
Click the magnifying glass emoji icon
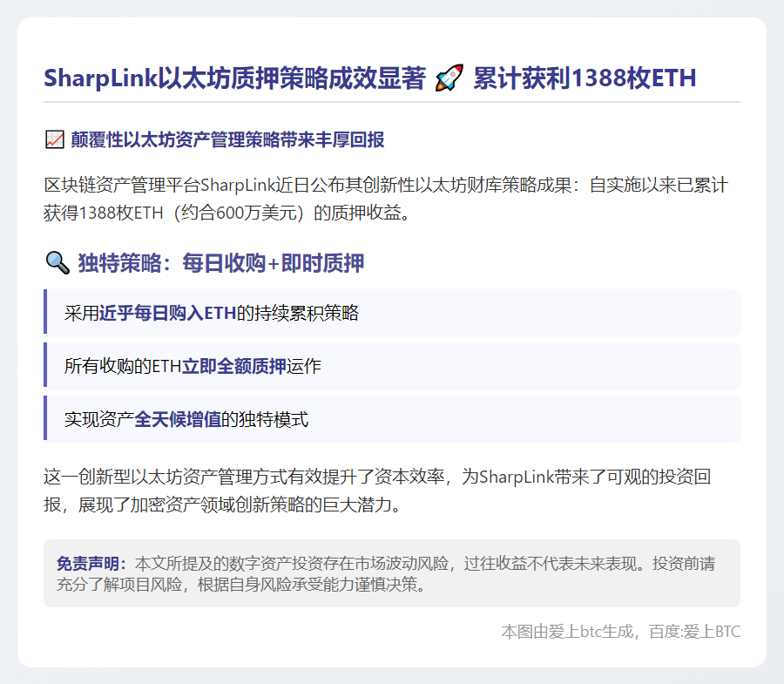(x=56, y=263)
